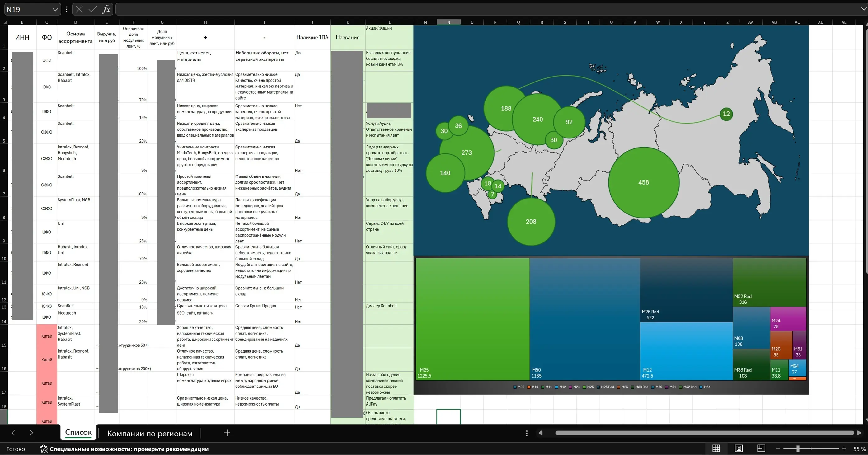Viewport: 868px width, 455px height.
Task: Click the 188 bubble on the map
Action: coord(506,109)
